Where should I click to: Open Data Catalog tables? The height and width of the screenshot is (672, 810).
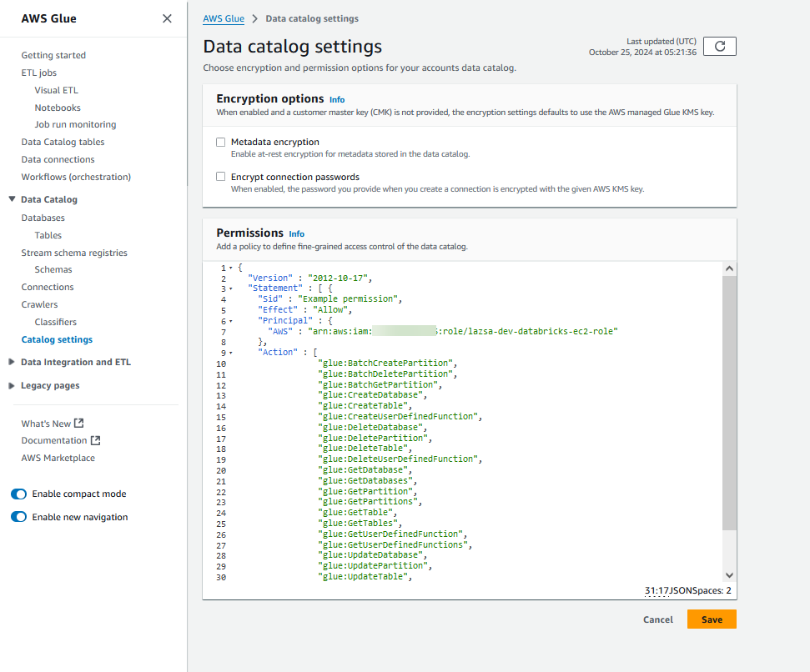pyautogui.click(x=63, y=142)
